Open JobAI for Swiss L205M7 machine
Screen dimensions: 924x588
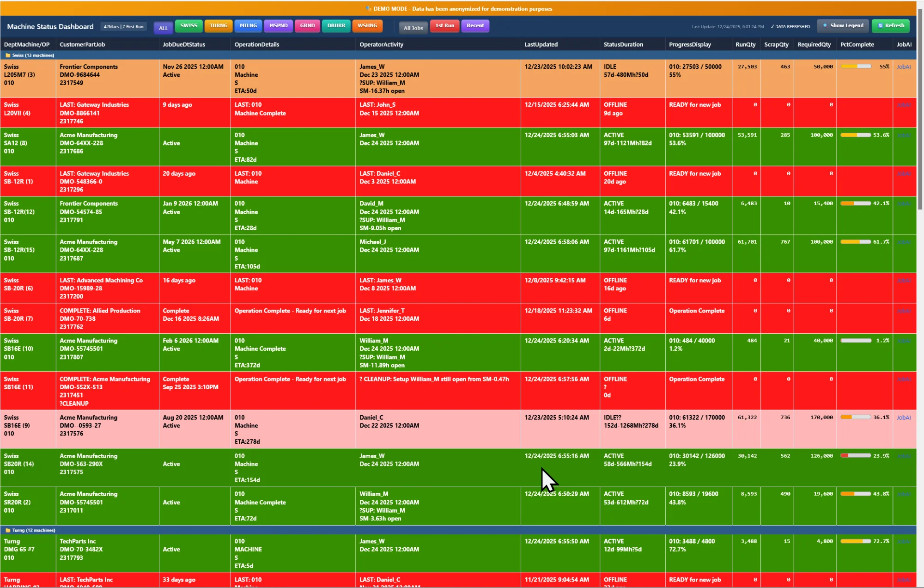click(903, 67)
